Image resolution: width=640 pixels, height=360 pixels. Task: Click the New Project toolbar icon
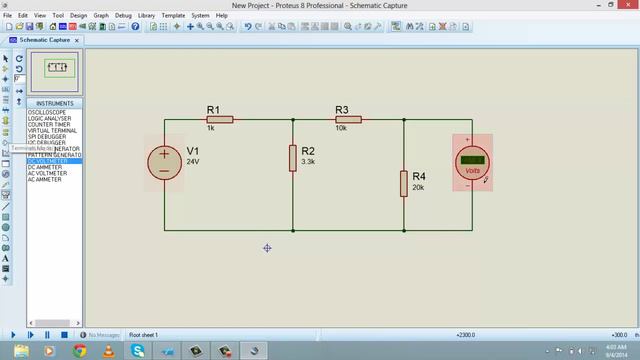click(x=9, y=27)
